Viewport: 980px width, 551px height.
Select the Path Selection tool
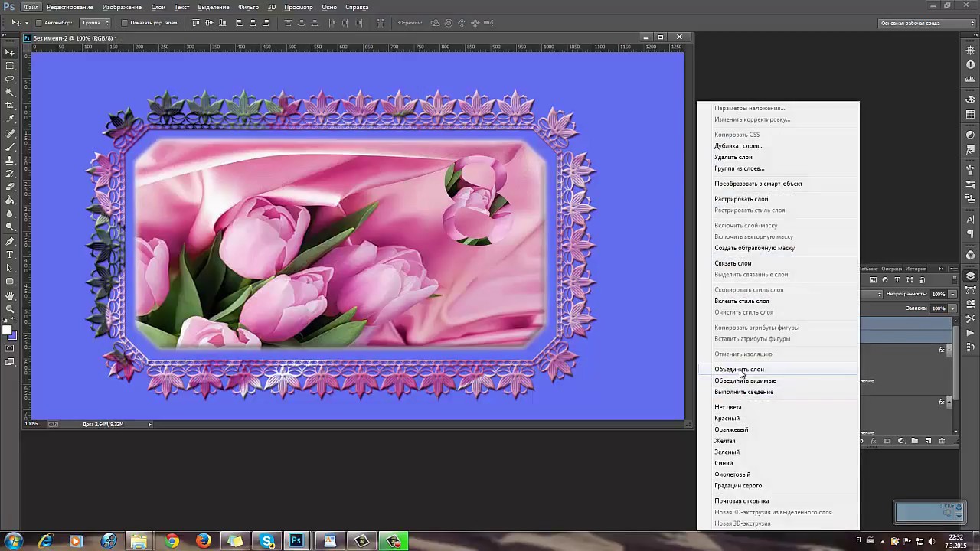10,268
